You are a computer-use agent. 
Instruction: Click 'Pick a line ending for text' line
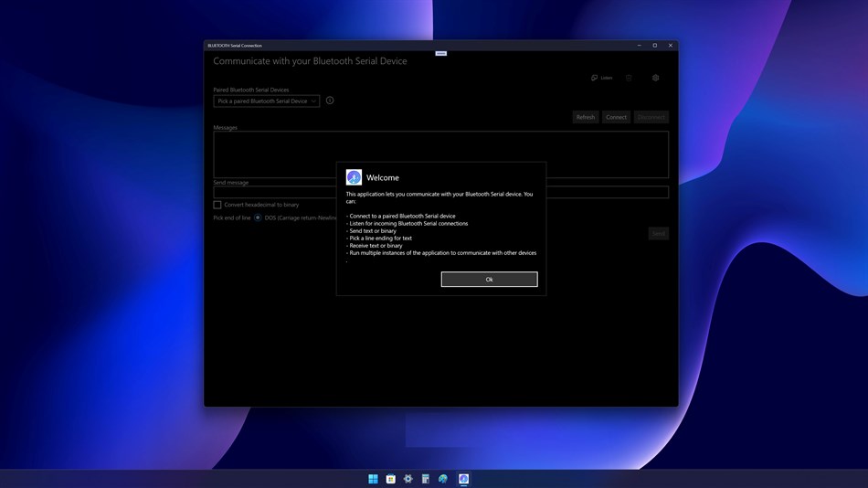click(379, 239)
